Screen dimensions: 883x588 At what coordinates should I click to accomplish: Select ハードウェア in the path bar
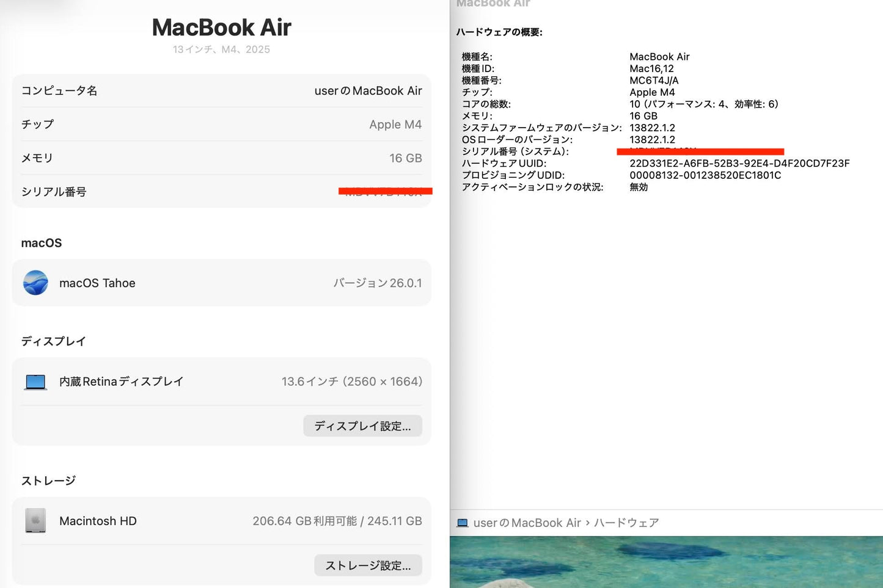[x=626, y=523]
